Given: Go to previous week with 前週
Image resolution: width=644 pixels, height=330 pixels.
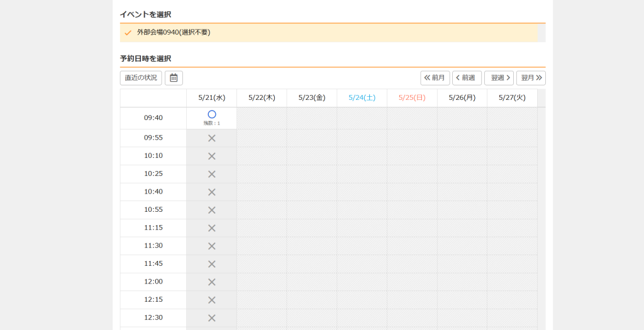Looking at the screenshot, I should pos(467,78).
